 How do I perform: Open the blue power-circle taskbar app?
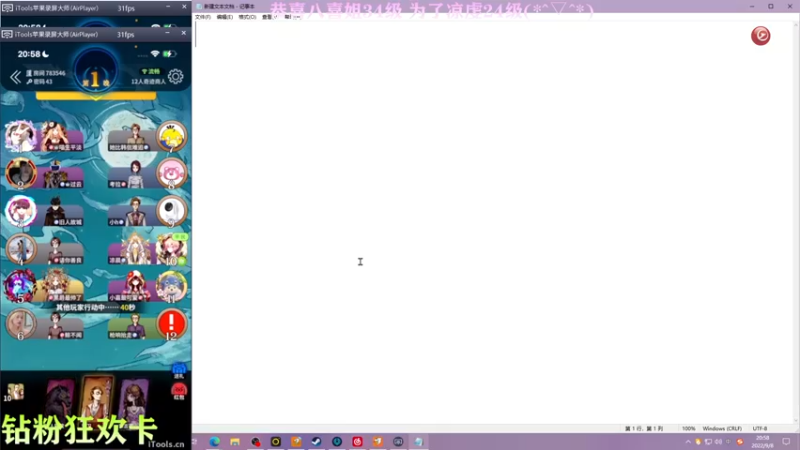click(337, 441)
